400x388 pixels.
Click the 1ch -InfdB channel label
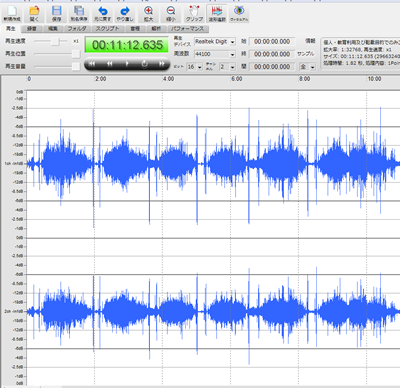pos(14,164)
